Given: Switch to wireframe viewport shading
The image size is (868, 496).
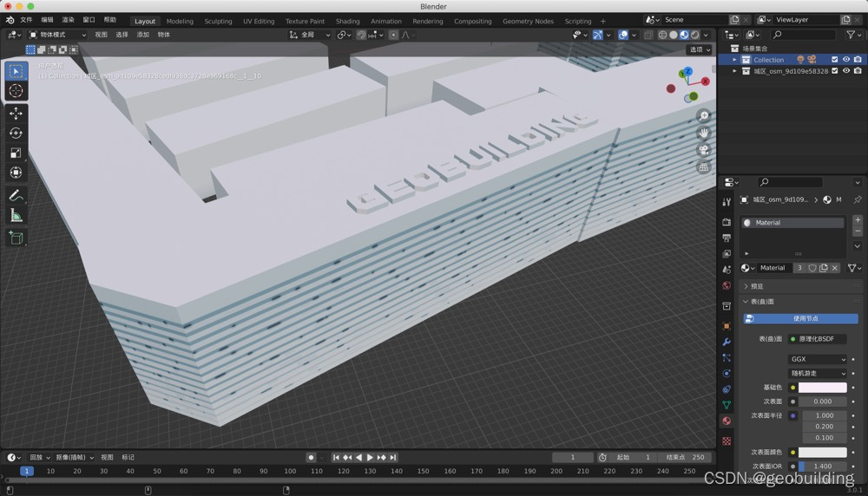Looking at the screenshot, I should [662, 35].
